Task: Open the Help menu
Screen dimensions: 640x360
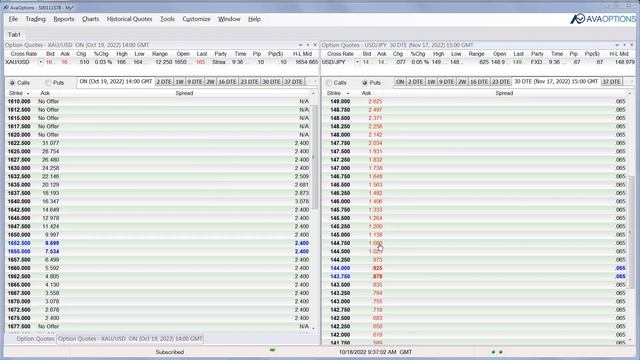Action: coord(254,19)
